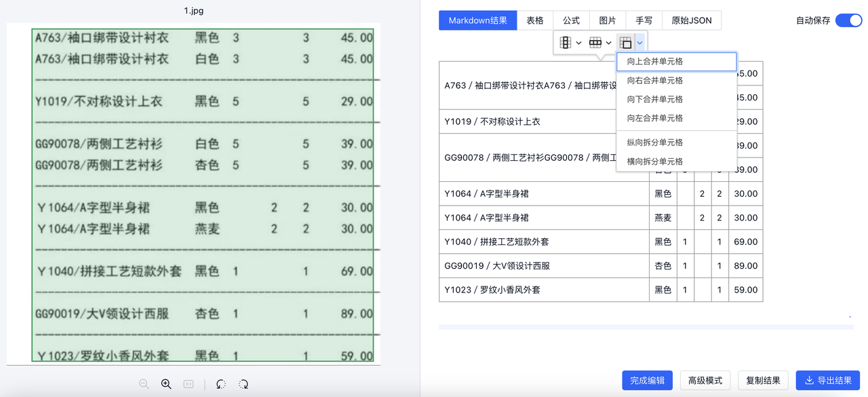Click the 完成编辑 button
The image size is (868, 397).
tap(648, 380)
